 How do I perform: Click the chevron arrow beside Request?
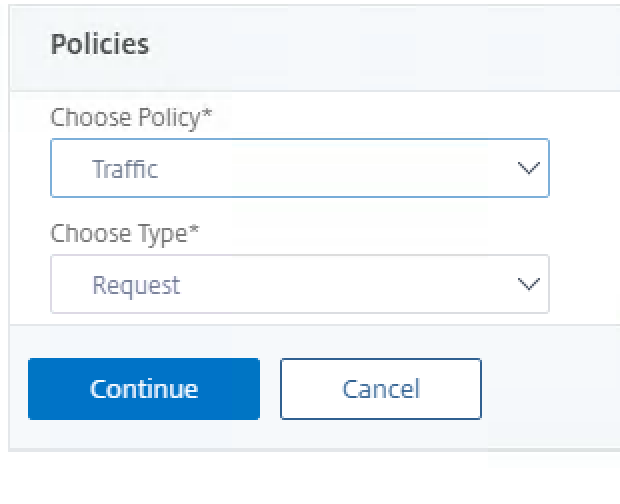pyautogui.click(x=529, y=284)
